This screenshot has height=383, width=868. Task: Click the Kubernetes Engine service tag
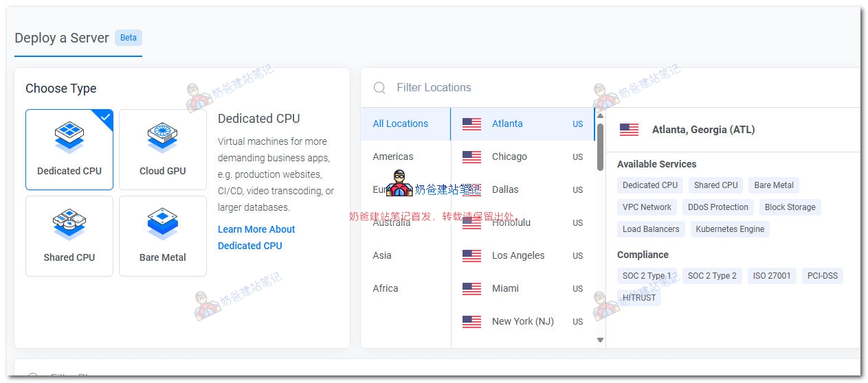click(x=730, y=229)
